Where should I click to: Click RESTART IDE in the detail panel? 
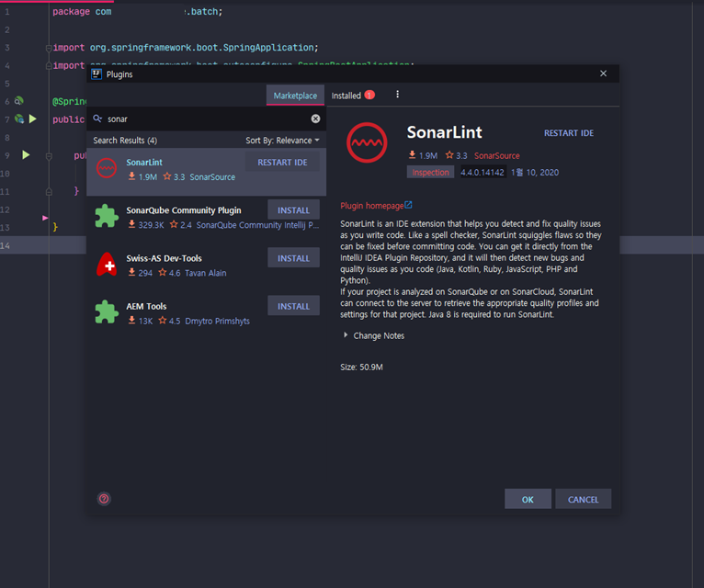[x=568, y=133]
